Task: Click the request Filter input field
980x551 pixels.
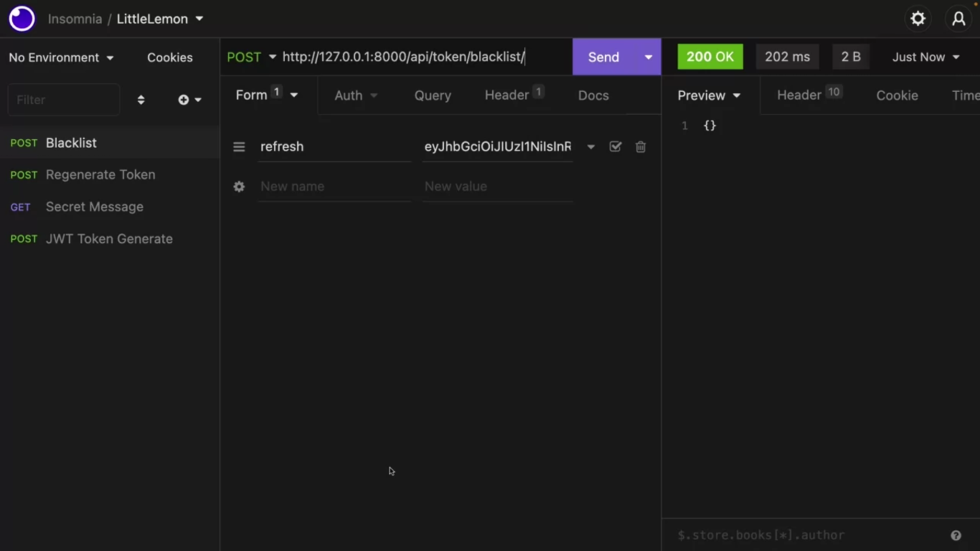Action: pyautogui.click(x=63, y=100)
